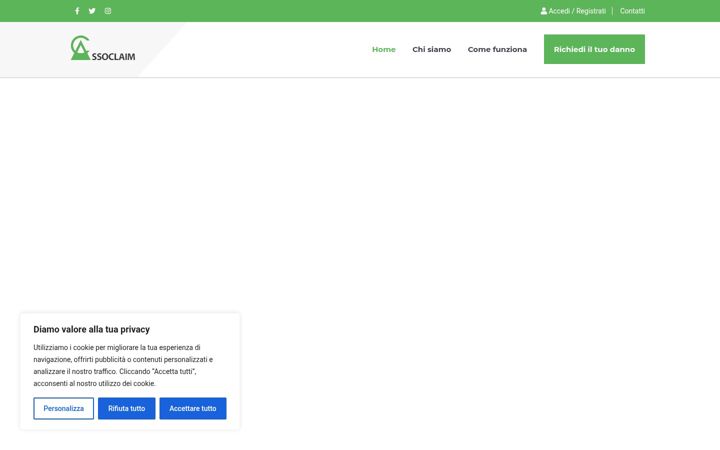720x450 pixels.
Task: Click the Rifiuta tutto button
Action: point(126,408)
